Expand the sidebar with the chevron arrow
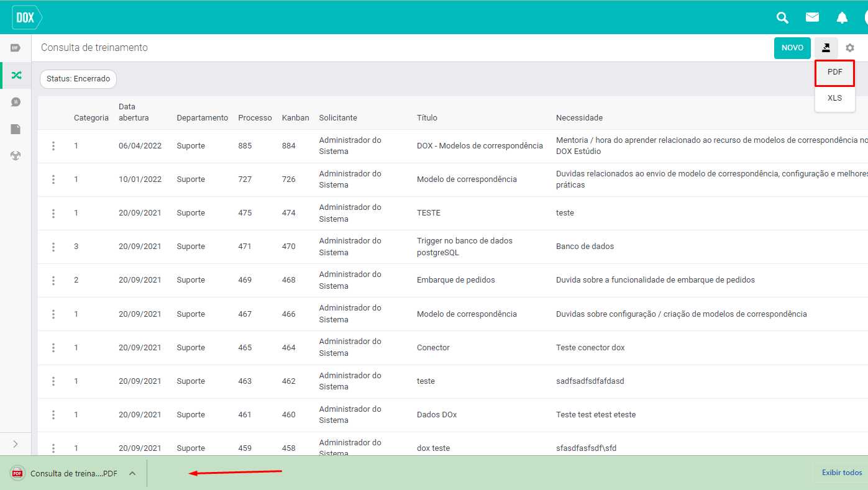Screen dimensions: 868x490 click(x=16, y=443)
